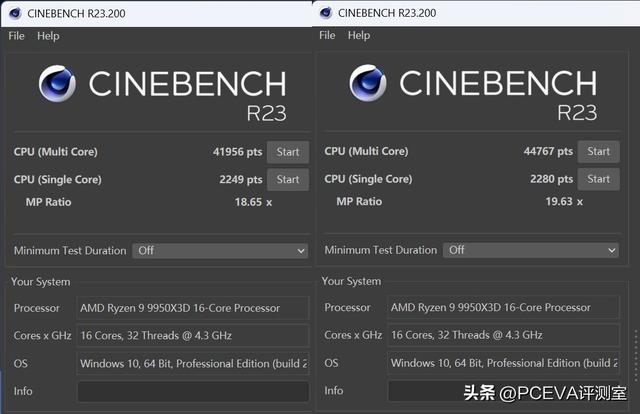Image resolution: width=640 pixels, height=414 pixels.
Task: Click the 44767 pts multi core score
Action: 548,151
